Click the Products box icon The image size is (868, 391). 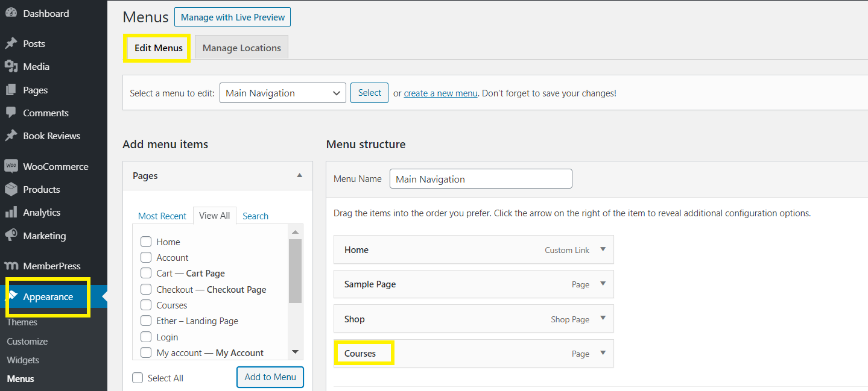11,189
